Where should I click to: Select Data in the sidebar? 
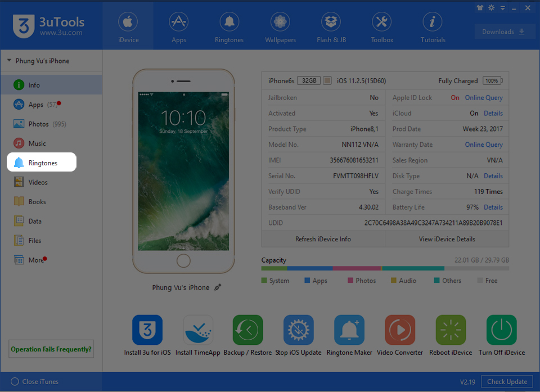pyautogui.click(x=51, y=221)
